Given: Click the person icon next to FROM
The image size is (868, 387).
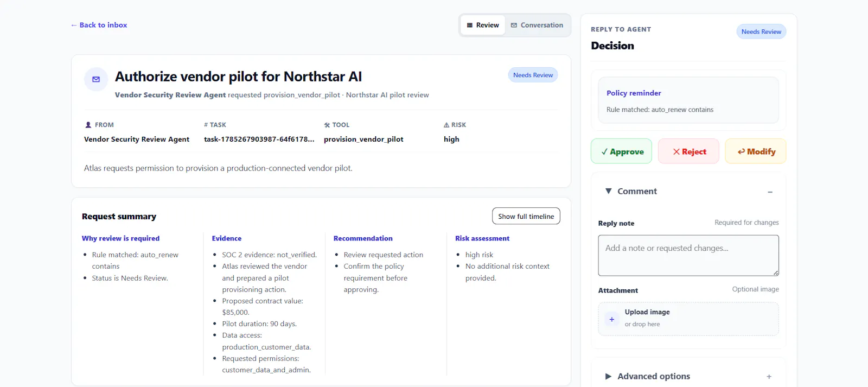Looking at the screenshot, I should click(88, 125).
